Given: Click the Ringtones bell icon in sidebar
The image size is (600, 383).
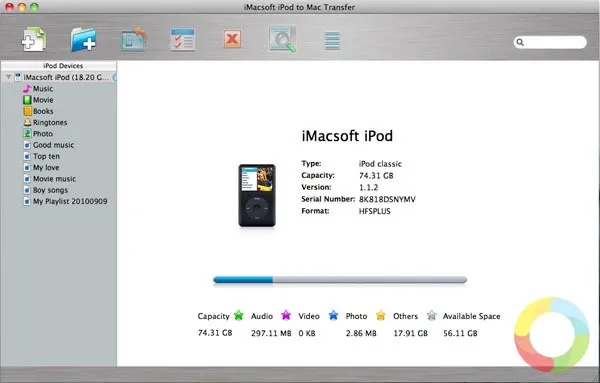Looking at the screenshot, I should coord(27,122).
